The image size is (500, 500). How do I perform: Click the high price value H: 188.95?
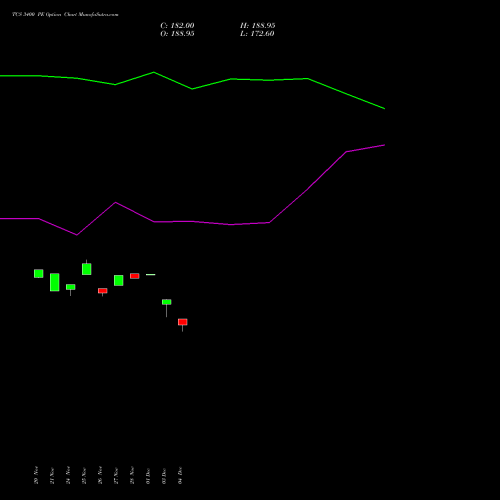258,26
